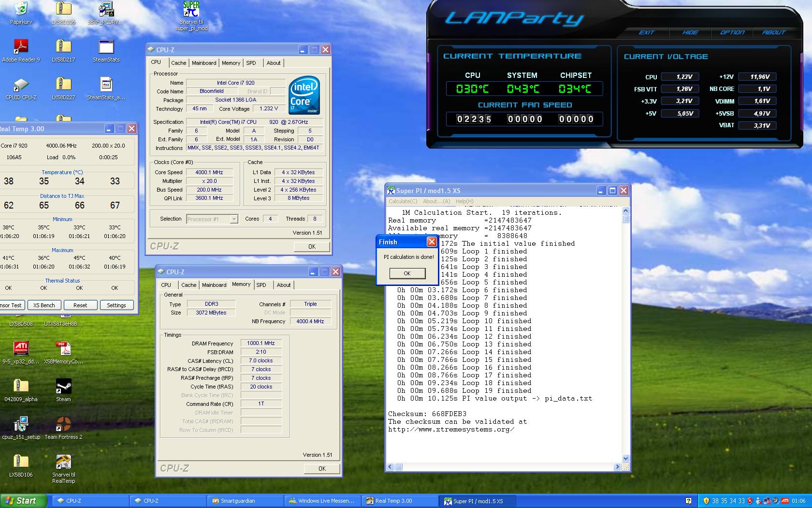Click the Intel Core i7 920 name field
Screen dimensions: 812x508
(235, 83)
